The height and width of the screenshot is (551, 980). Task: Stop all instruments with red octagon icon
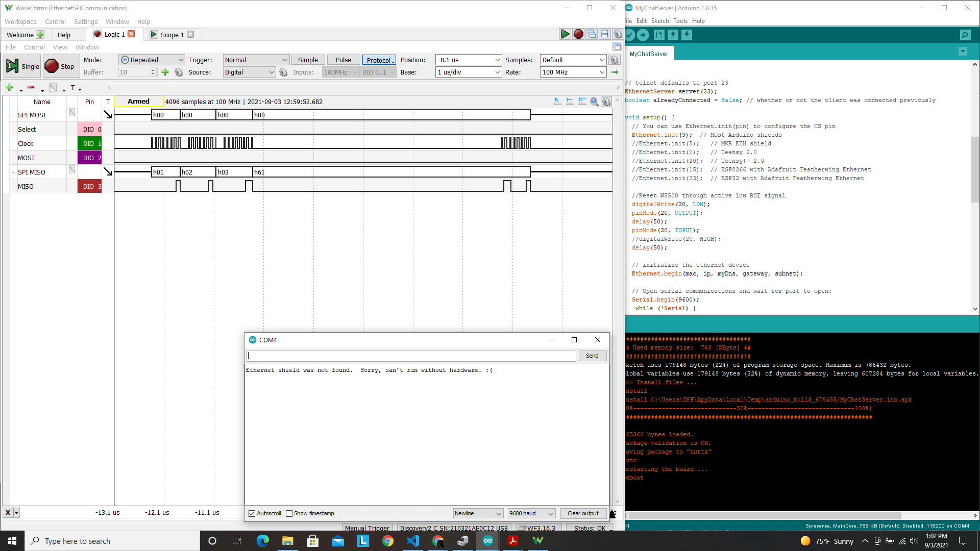[x=578, y=34]
